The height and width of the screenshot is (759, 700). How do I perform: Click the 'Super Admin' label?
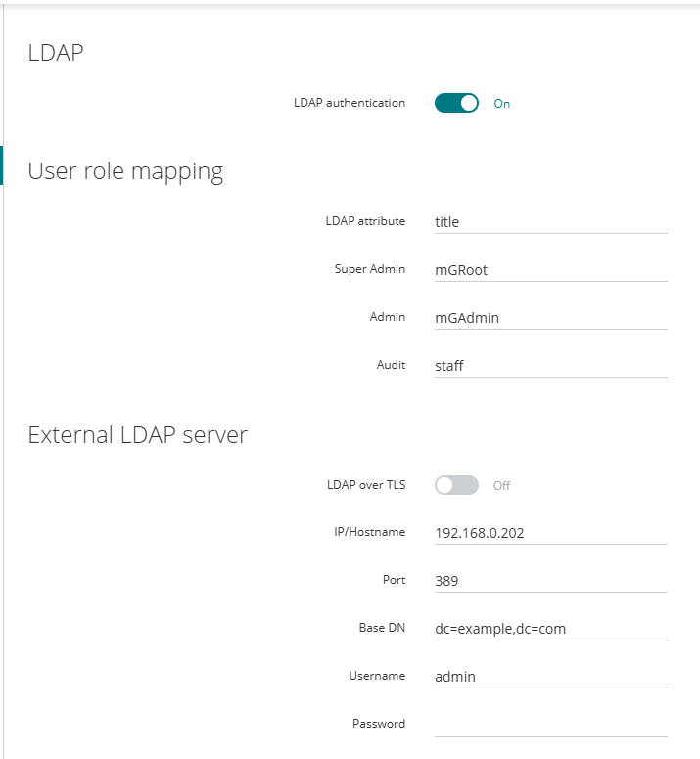tap(370, 269)
